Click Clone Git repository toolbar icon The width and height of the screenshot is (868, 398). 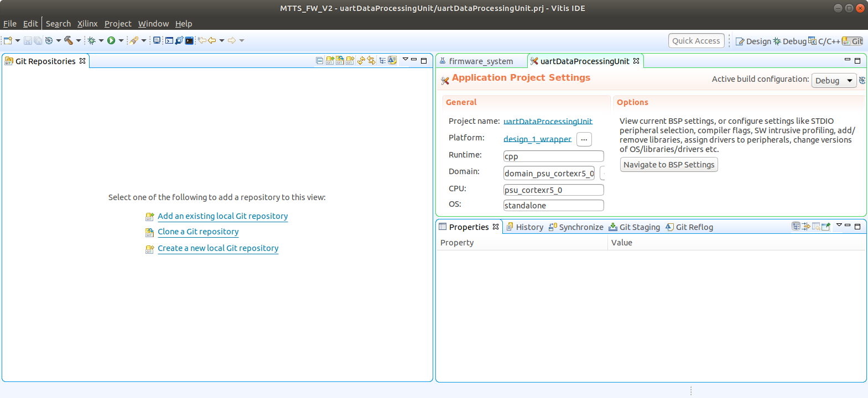(340, 61)
